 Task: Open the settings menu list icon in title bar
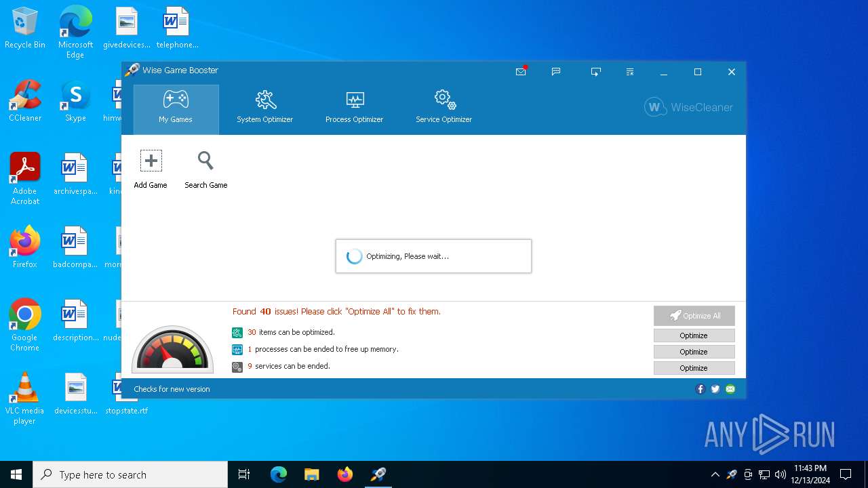(630, 71)
